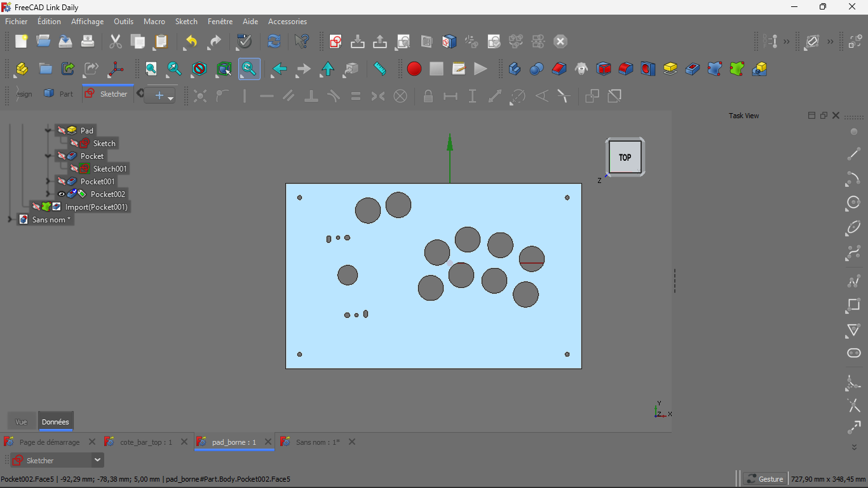Expand more tools chevron at right sidebar bottom
This screenshot has width=868, height=488.
[x=854, y=447]
